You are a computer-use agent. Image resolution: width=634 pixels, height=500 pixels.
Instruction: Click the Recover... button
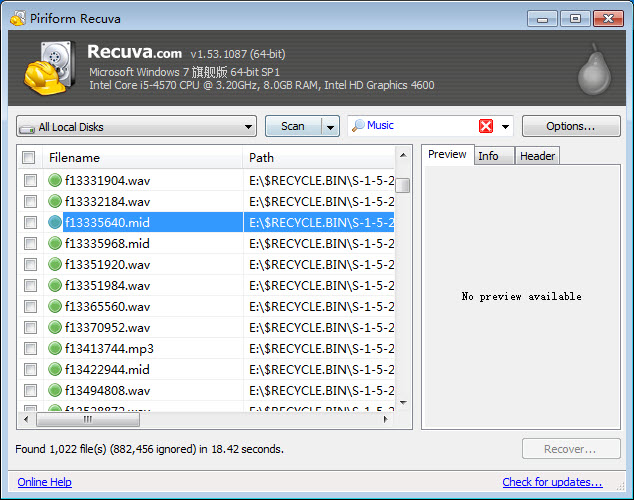(571, 449)
